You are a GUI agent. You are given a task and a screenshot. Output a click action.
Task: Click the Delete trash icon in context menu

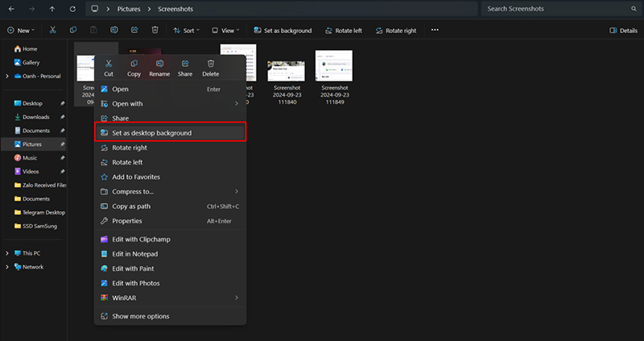tap(211, 64)
